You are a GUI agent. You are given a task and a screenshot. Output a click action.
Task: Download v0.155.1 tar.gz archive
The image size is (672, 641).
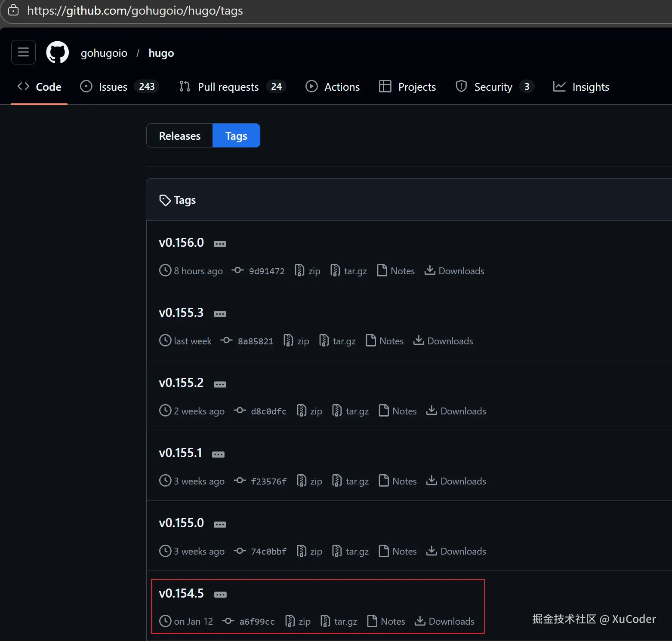pos(350,481)
